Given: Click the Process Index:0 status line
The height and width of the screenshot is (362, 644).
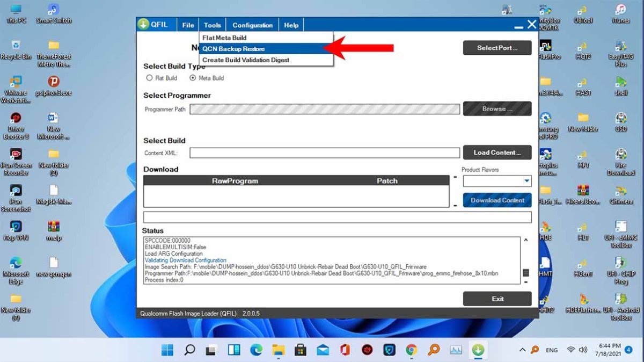Looking at the screenshot, I should [164, 280].
